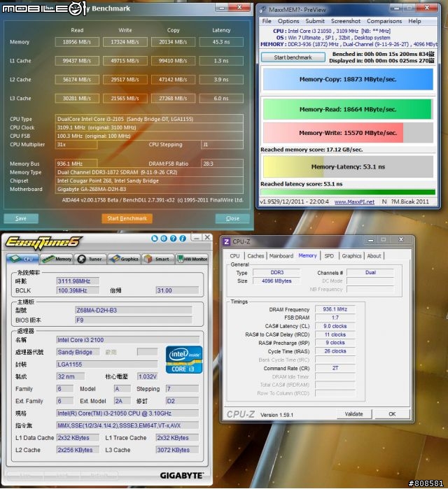Open the Help menu in MaxxMEM
This screenshot has height=489, width=448.
tap(414, 21)
